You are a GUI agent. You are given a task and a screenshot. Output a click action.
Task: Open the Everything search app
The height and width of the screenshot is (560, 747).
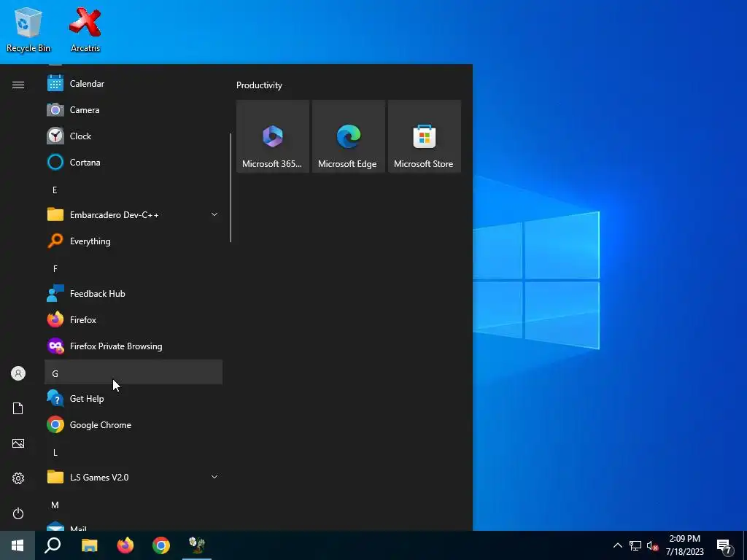133,241
